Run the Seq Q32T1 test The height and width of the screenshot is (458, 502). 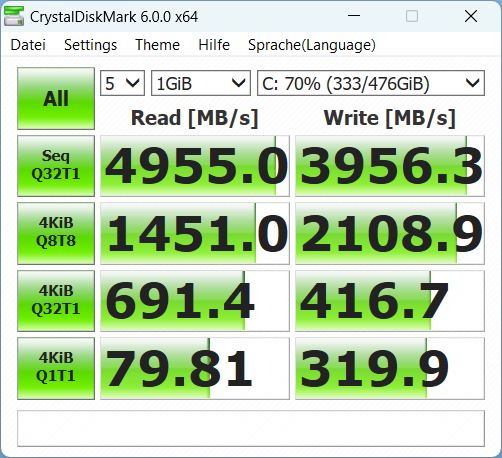coord(56,166)
